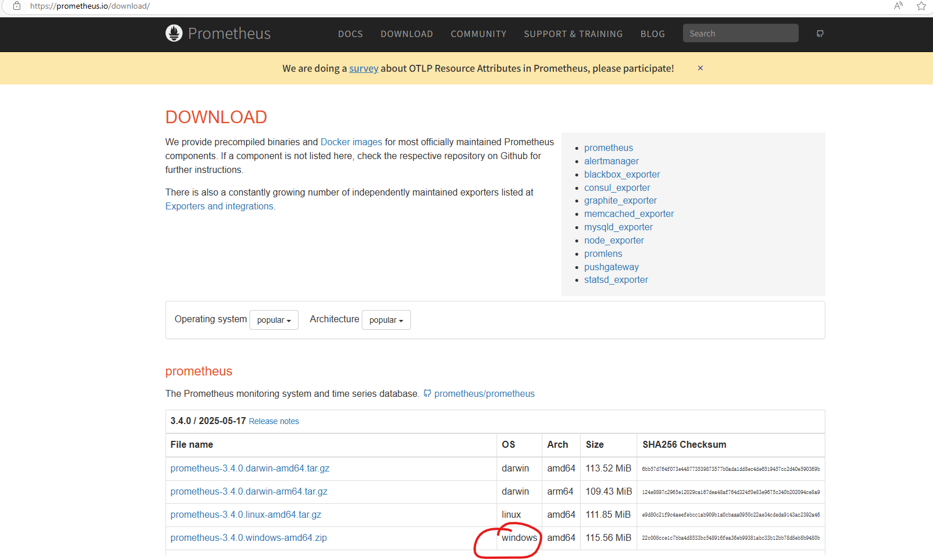Screen dimensions: 933x560
Task: Jump to consul_exporter section
Action: tap(617, 188)
